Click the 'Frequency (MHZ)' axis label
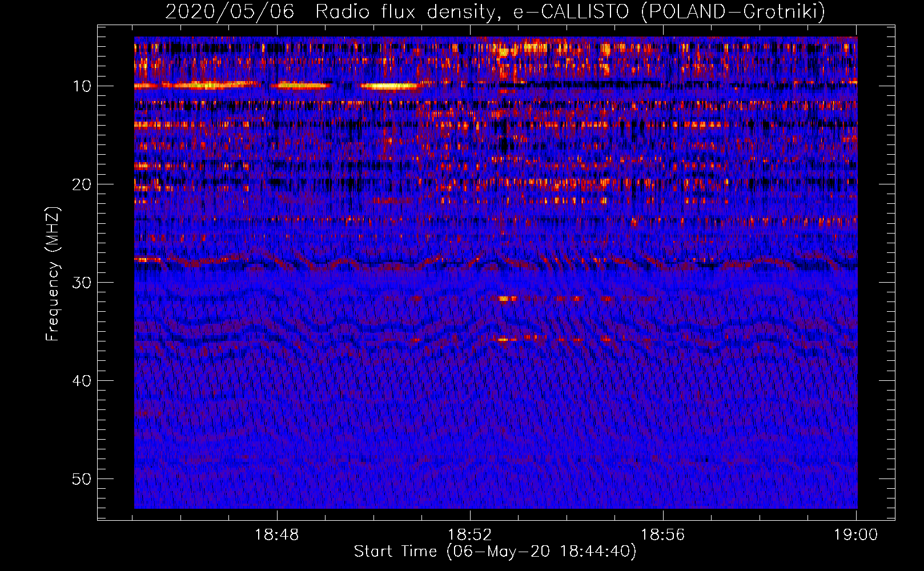This screenshot has width=924, height=571. 52,274
